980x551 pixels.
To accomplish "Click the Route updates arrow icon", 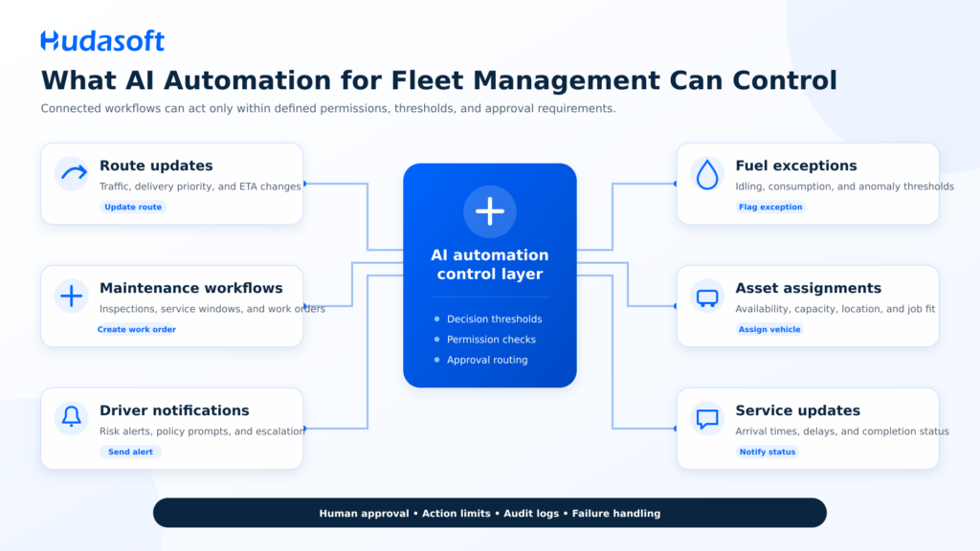I will (72, 173).
